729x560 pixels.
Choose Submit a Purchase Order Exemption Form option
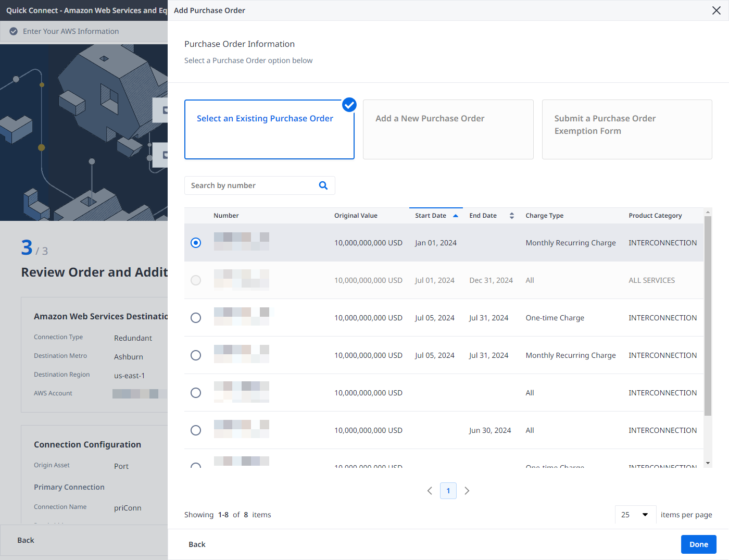click(627, 129)
